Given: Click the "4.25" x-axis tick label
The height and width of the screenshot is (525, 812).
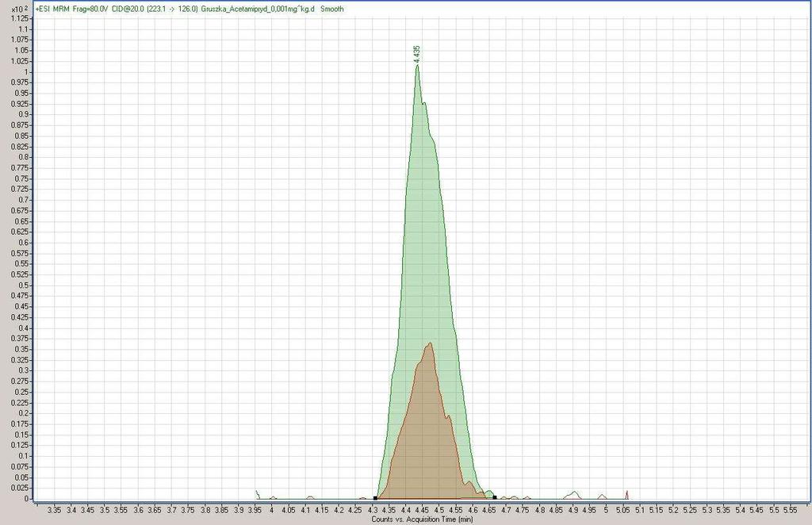Looking at the screenshot, I should pyautogui.click(x=355, y=510).
